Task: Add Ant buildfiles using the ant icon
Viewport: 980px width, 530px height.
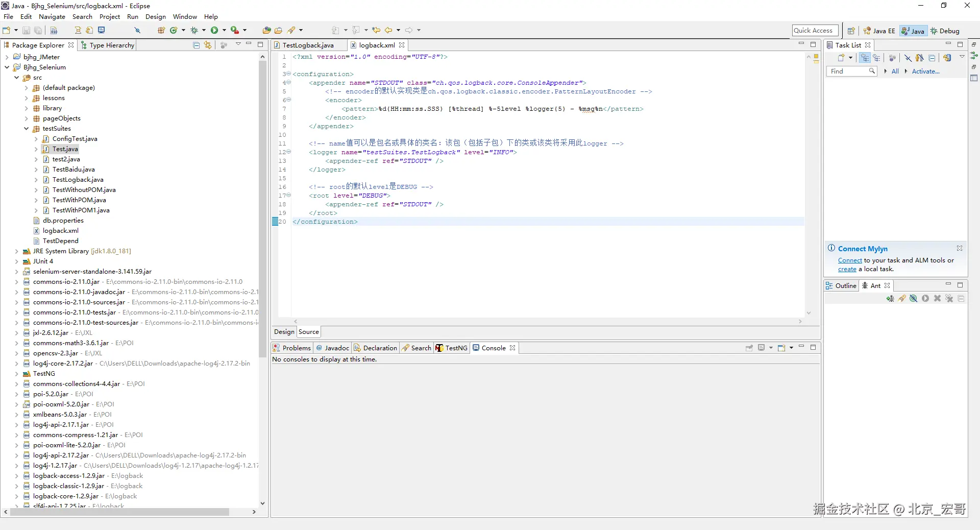Action: pyautogui.click(x=890, y=299)
